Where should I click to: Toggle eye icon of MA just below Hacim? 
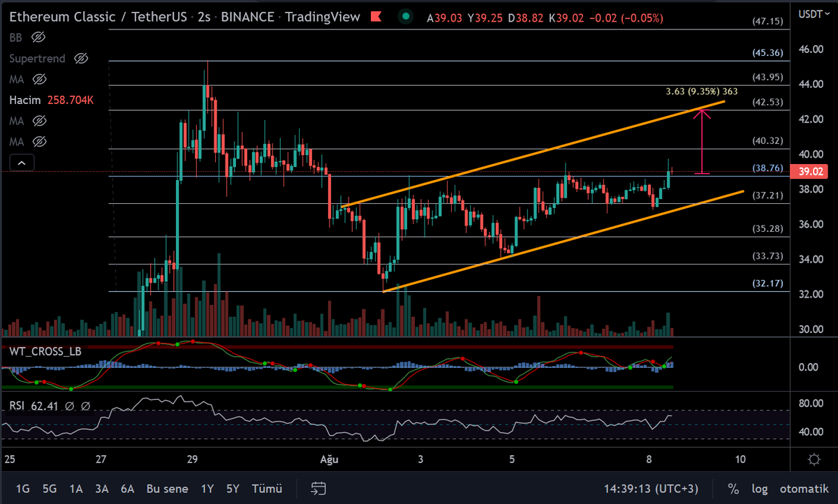[40, 121]
